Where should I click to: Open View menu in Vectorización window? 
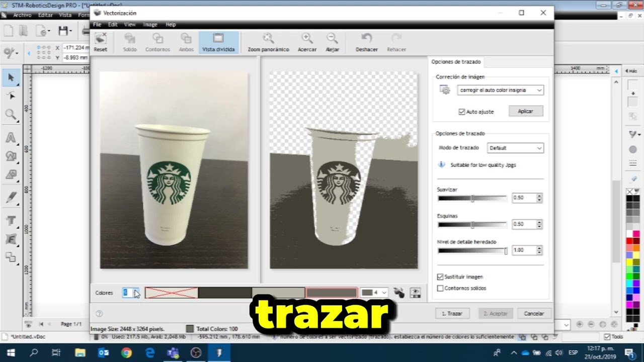130,25
